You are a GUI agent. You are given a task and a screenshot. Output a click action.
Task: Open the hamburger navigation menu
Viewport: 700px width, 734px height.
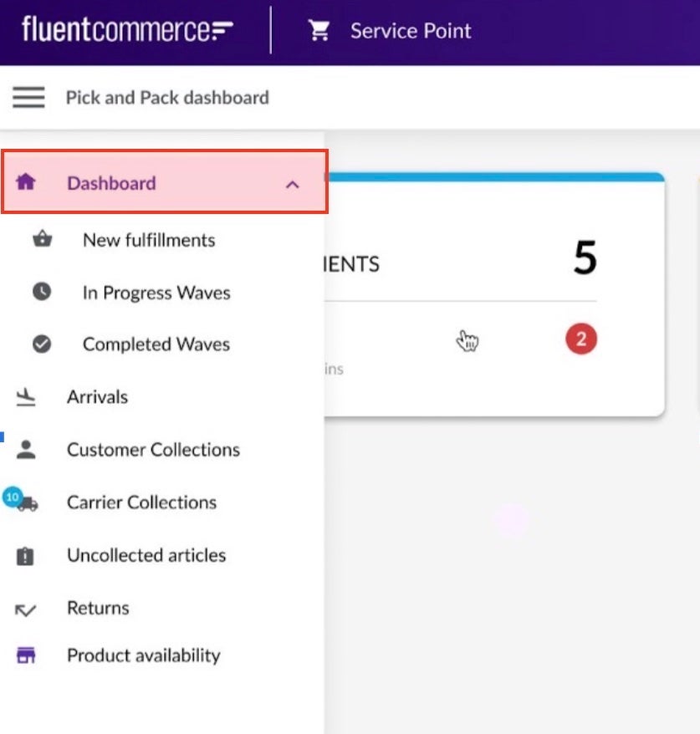tap(28, 98)
